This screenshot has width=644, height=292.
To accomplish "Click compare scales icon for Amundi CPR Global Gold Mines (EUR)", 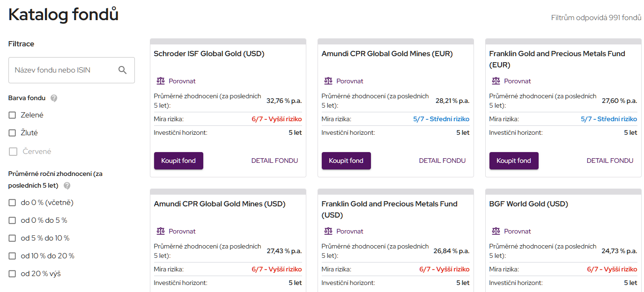I will point(328,81).
